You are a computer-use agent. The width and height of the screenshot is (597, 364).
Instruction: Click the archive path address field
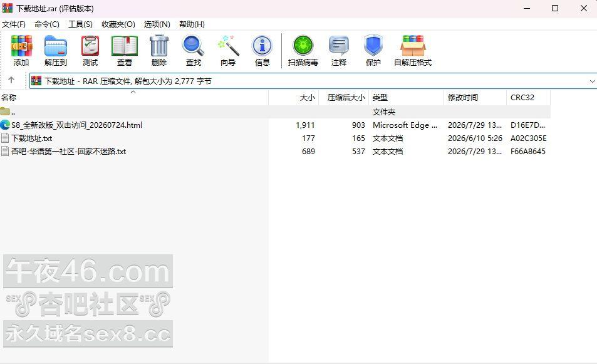[313, 81]
